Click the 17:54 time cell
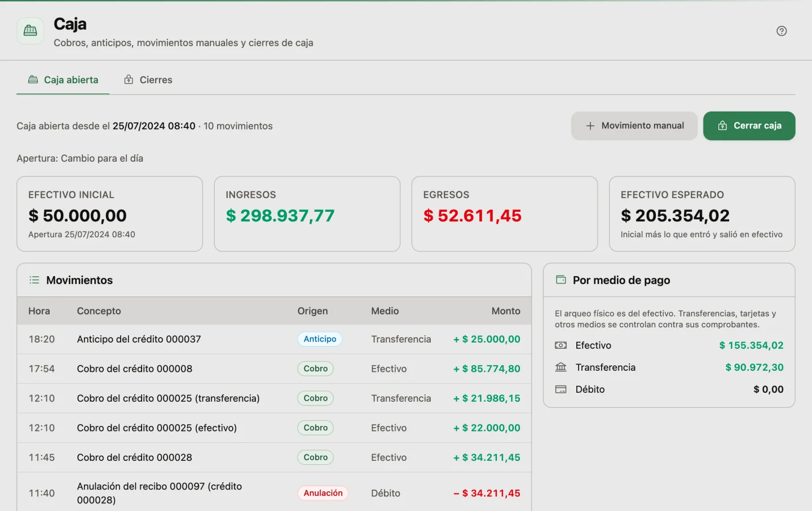 [x=42, y=368]
